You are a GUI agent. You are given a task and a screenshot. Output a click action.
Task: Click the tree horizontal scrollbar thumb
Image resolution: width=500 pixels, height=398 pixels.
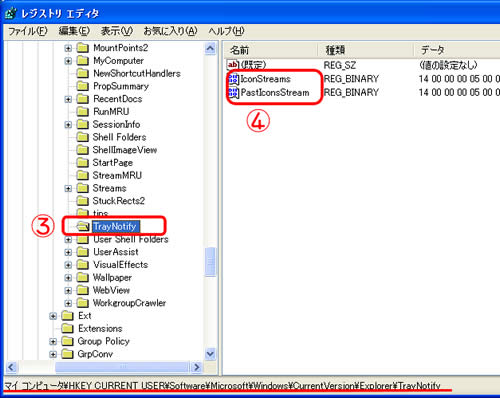click(122, 367)
